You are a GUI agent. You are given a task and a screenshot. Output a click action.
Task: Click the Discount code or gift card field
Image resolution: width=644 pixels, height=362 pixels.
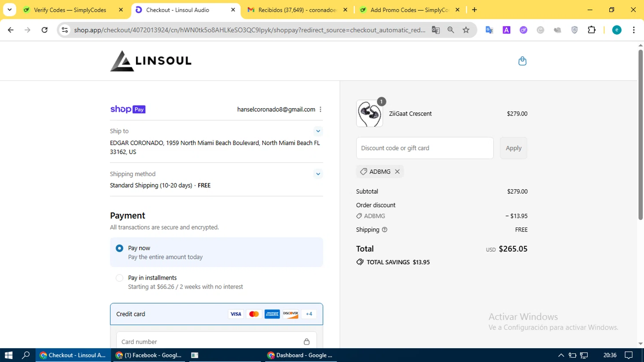[425, 148]
